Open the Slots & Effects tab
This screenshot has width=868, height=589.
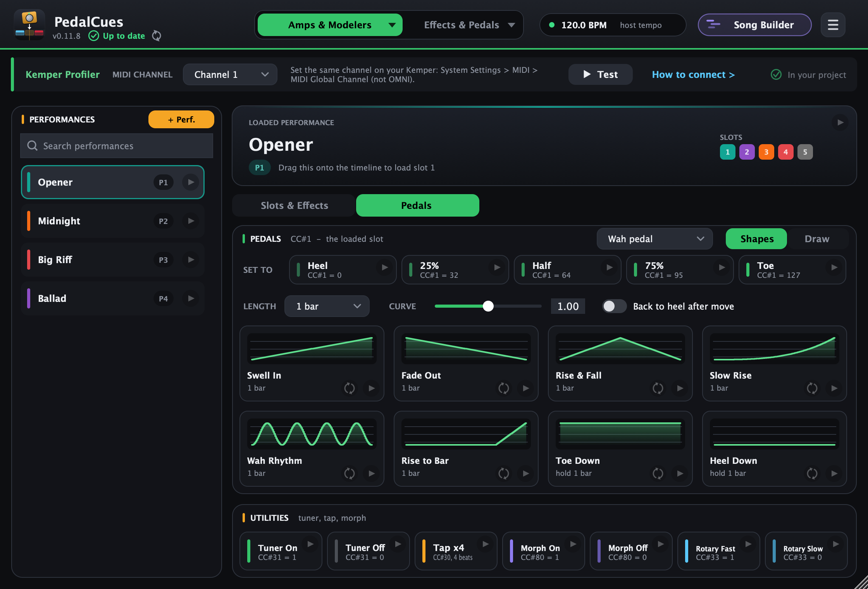[294, 205]
